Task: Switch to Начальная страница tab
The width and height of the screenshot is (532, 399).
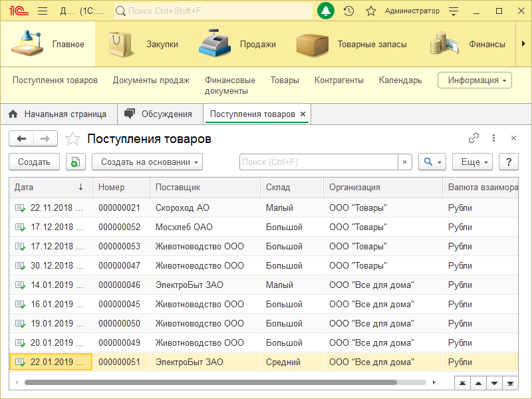Action: point(59,114)
